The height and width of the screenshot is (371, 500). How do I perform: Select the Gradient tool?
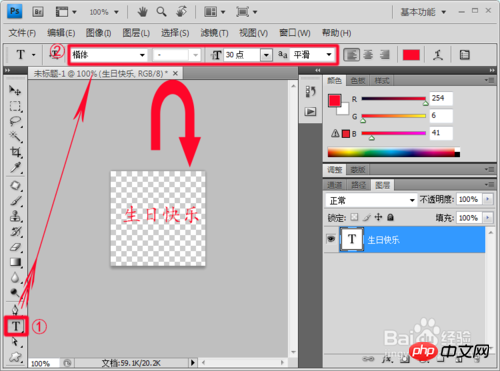point(15,262)
